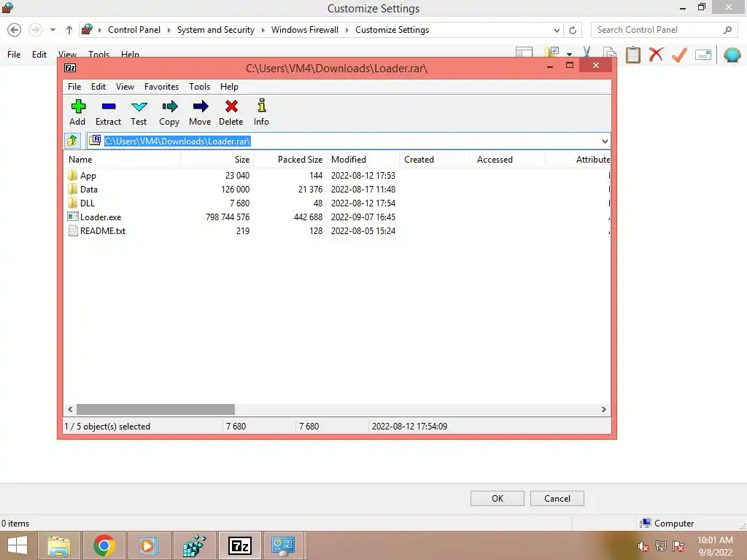Image resolution: width=747 pixels, height=560 pixels.
Task: Click the Control Panel taskbar icon
Action: [283, 545]
